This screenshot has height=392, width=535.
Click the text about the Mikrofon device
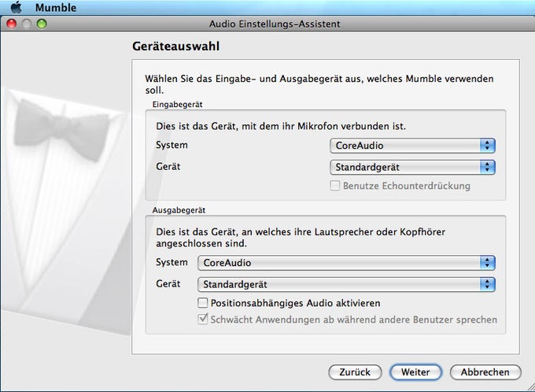click(281, 127)
